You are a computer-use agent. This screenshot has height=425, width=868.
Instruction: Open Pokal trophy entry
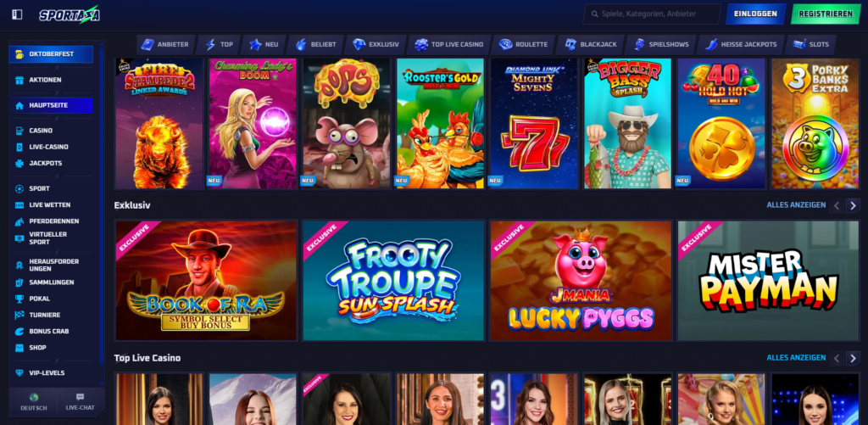pos(51,299)
